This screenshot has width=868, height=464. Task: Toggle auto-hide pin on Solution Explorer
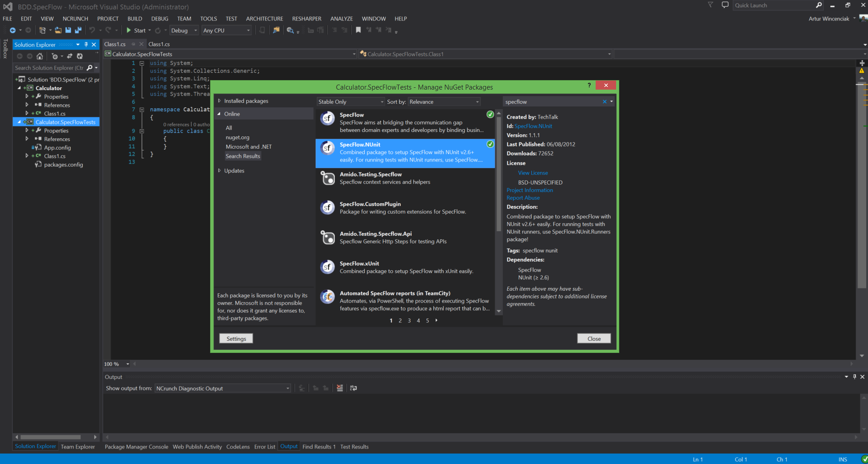tap(86, 45)
